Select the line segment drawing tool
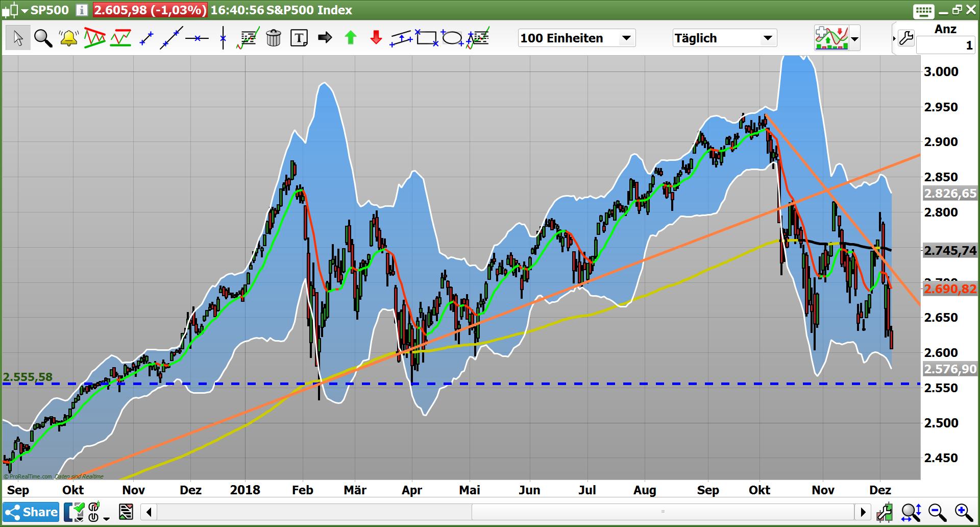Image resolution: width=980 pixels, height=527 pixels. [146, 38]
